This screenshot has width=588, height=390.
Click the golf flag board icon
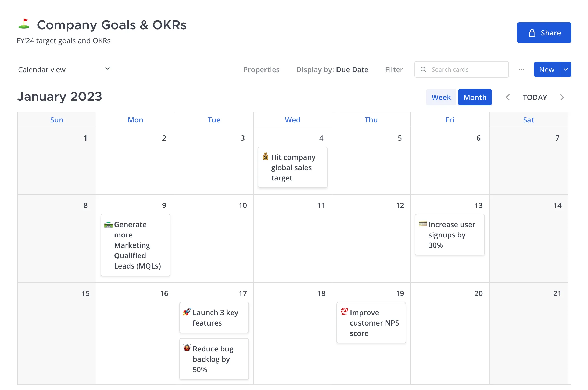(x=24, y=24)
